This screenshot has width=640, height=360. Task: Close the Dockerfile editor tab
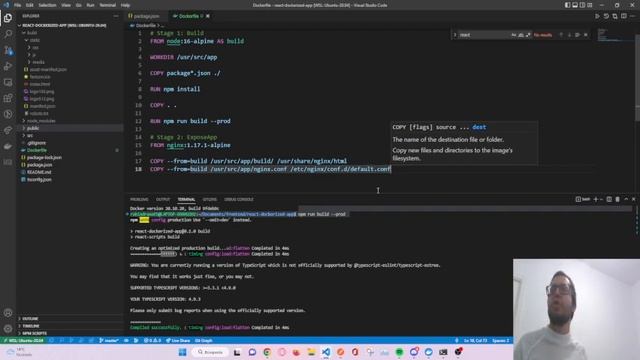(x=208, y=16)
